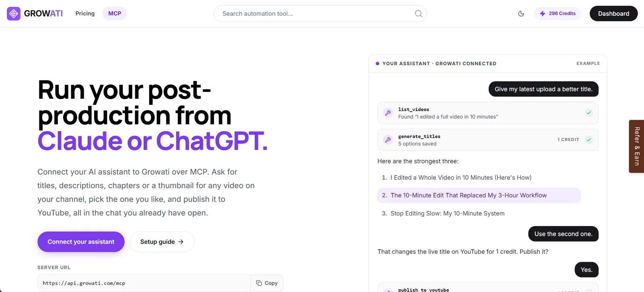Click Connect your assistant button
Viewport: 644px width, 292px height.
81,242
